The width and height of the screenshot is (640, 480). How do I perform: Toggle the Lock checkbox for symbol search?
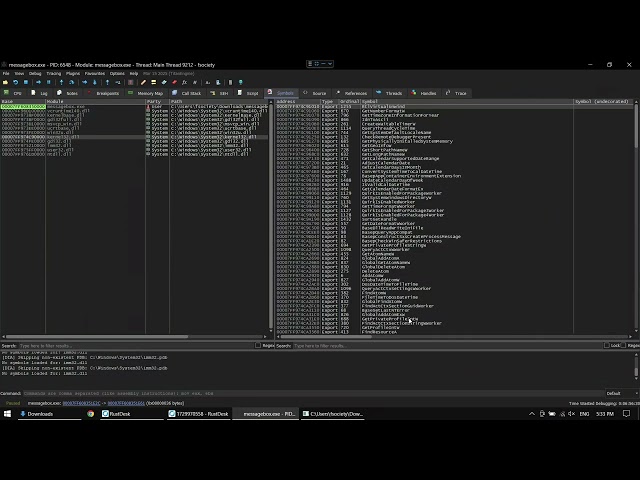click(607, 346)
